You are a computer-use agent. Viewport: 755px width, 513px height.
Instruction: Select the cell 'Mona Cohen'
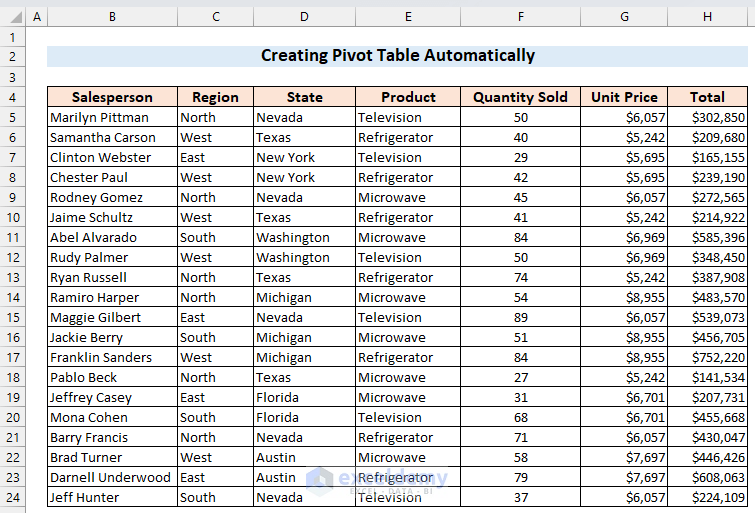pyautogui.click(x=112, y=417)
